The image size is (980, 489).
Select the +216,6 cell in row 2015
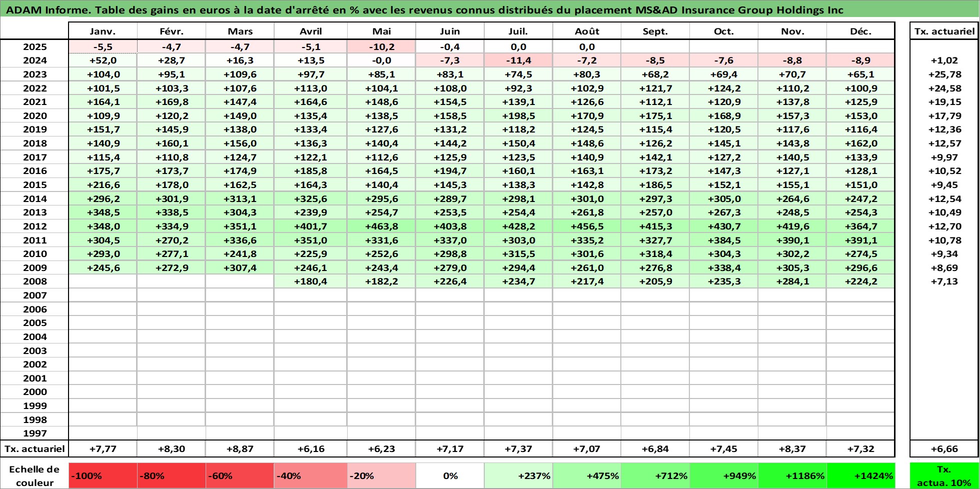click(103, 185)
